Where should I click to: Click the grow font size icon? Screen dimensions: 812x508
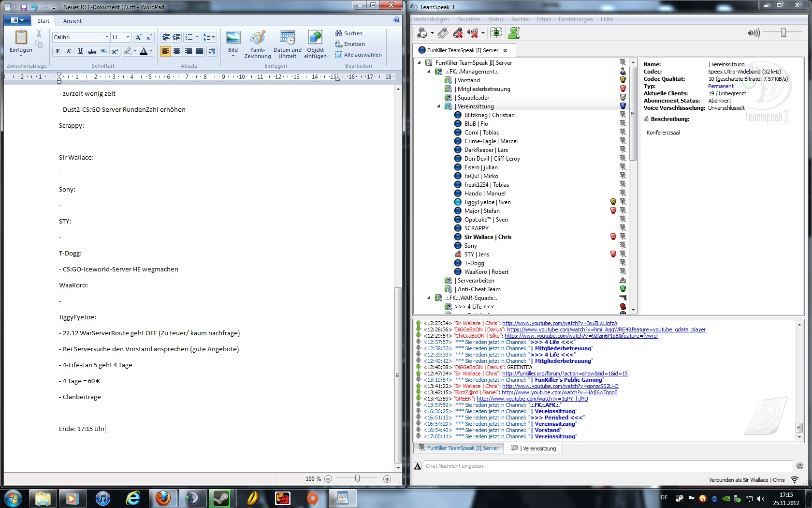(139, 37)
